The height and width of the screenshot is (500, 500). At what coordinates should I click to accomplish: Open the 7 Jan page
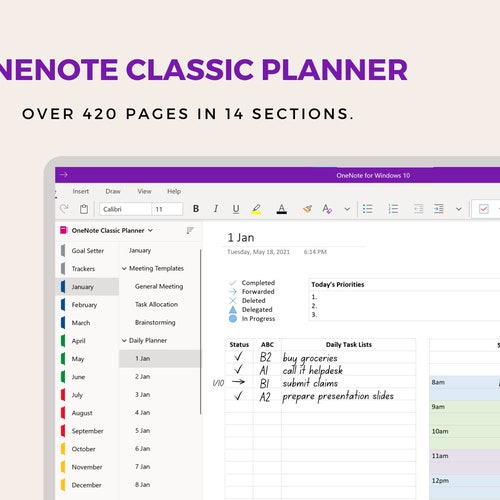pyautogui.click(x=160, y=467)
